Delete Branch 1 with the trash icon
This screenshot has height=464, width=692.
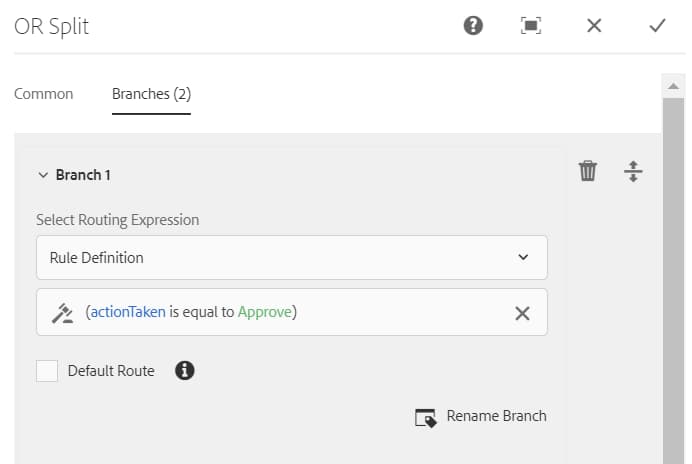pos(588,171)
